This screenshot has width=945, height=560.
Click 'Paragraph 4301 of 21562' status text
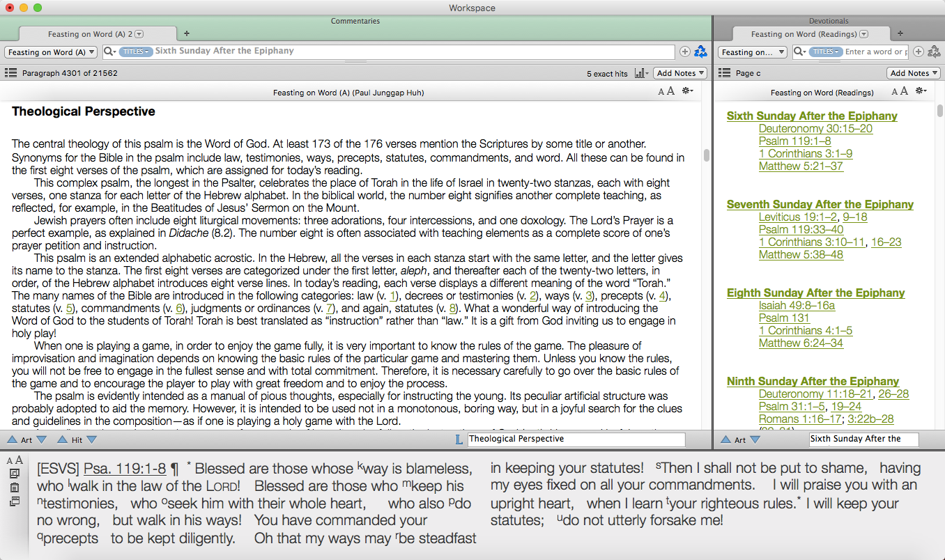pos(70,73)
